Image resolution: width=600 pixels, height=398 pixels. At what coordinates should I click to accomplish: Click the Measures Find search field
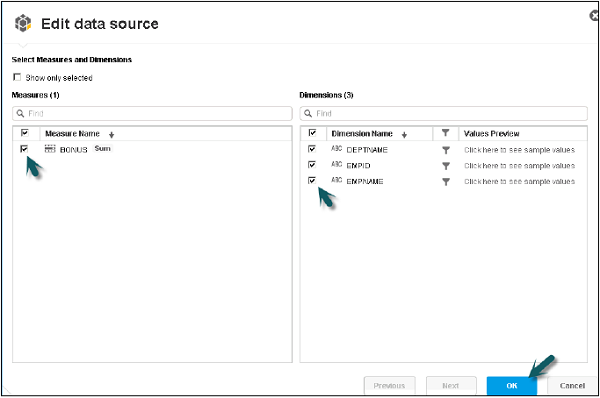tap(152, 113)
